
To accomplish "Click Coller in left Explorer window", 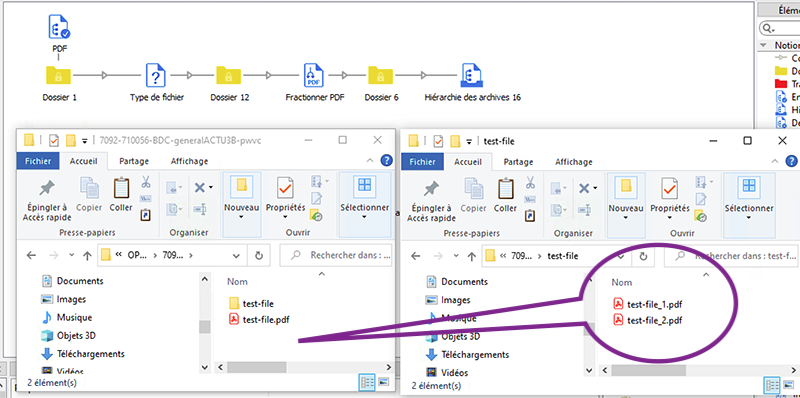I will point(121,195).
